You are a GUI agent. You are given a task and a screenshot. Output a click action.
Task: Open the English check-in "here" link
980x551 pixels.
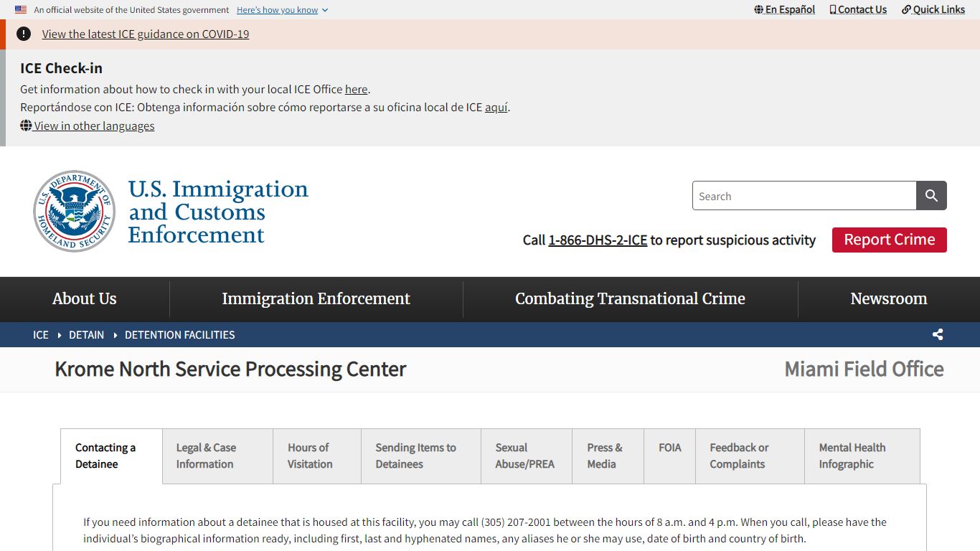pos(357,89)
